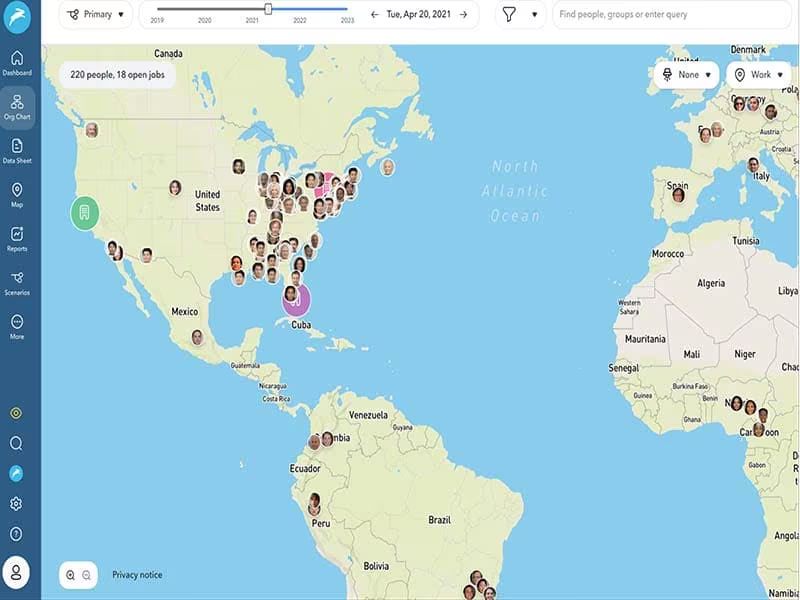The image size is (800, 600).
Task: Open the Primary chart dropdown
Action: click(96, 14)
